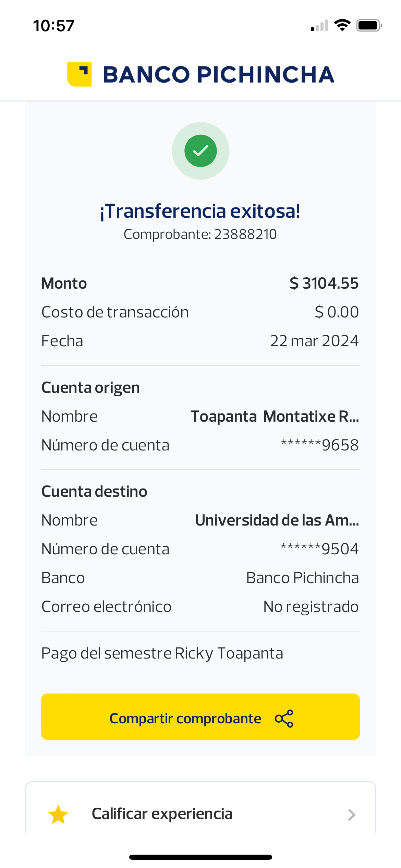Tap the amount $ 3104.55
This screenshot has width=401, height=868.
click(x=324, y=284)
